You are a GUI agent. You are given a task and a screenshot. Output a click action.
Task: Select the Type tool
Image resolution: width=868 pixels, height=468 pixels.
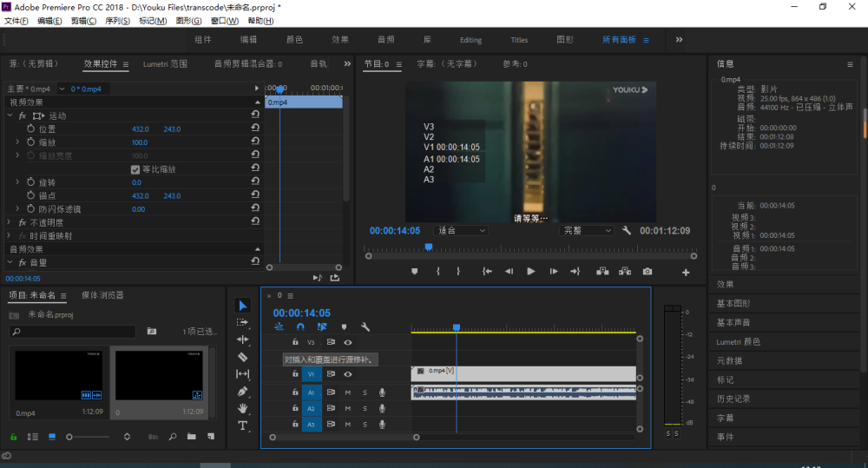[x=243, y=425]
